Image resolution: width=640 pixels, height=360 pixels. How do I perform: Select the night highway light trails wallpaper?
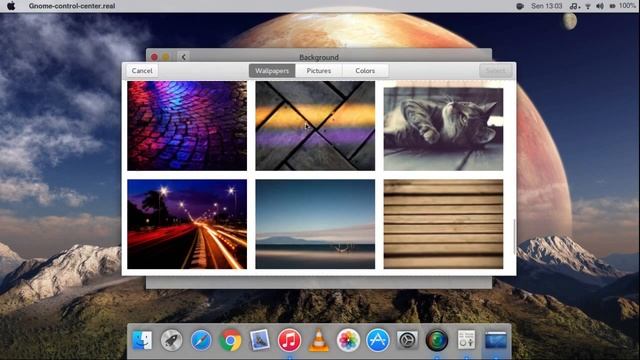click(187, 224)
